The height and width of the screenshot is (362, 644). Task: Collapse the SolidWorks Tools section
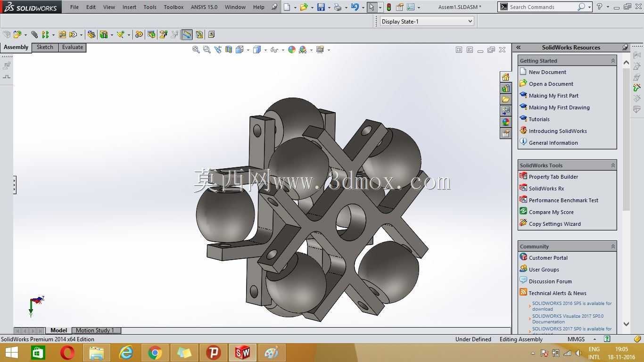613,165
